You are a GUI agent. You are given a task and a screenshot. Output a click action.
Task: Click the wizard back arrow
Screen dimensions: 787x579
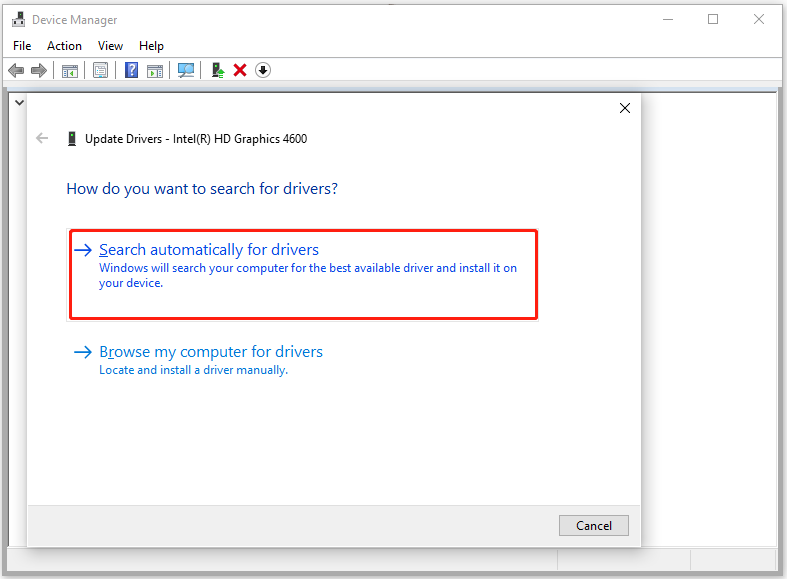tap(42, 138)
